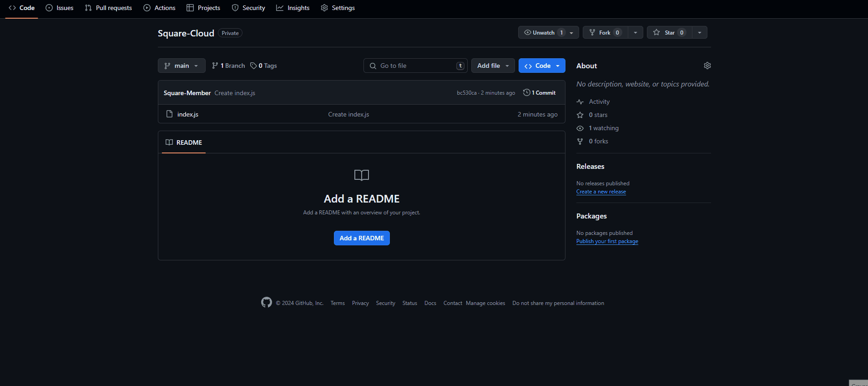View the 0 Tags link
Image resolution: width=868 pixels, height=386 pixels.
(263, 66)
